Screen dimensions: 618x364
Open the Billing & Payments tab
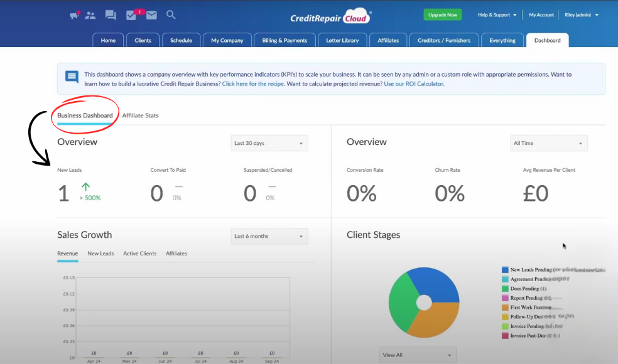click(285, 40)
